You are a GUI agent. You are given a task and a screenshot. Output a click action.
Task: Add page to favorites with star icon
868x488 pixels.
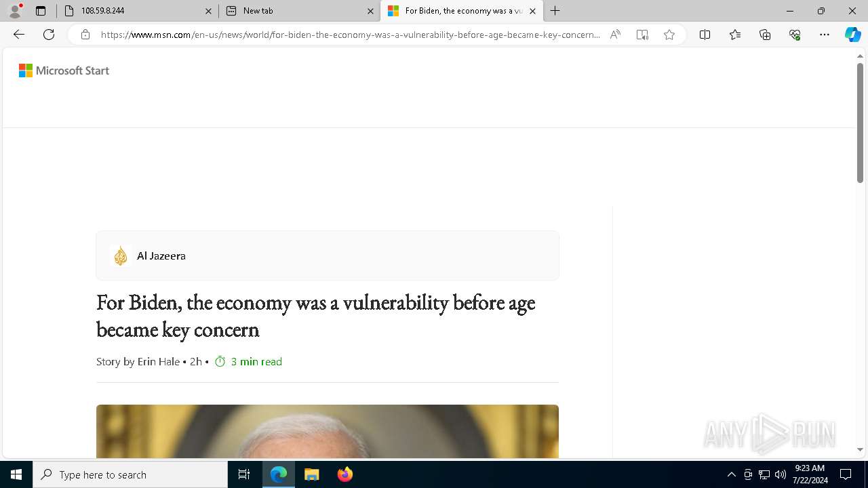tap(669, 35)
